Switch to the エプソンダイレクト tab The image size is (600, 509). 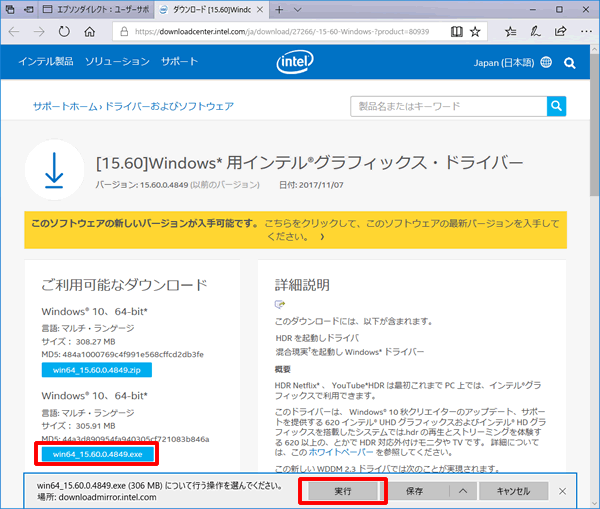tap(99, 9)
